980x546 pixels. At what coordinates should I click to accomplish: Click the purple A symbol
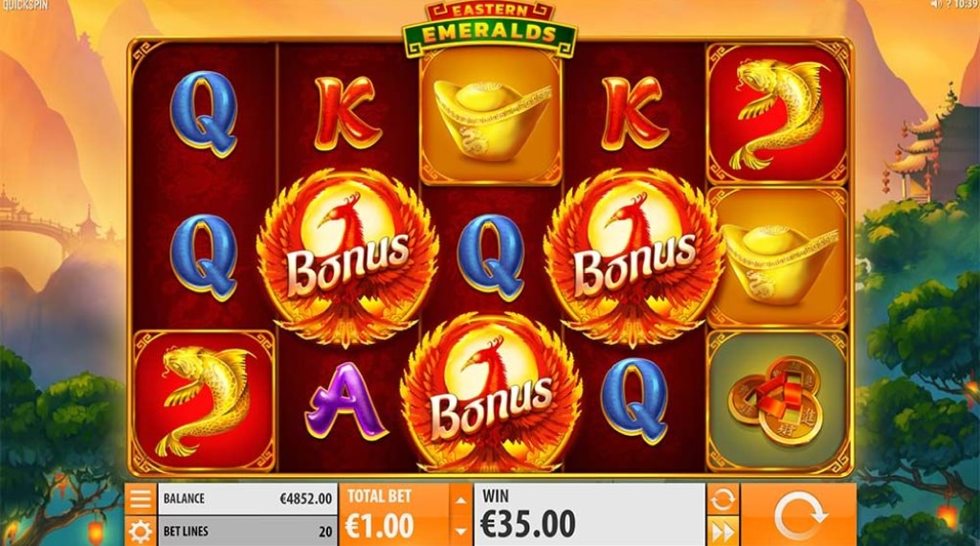click(345, 401)
